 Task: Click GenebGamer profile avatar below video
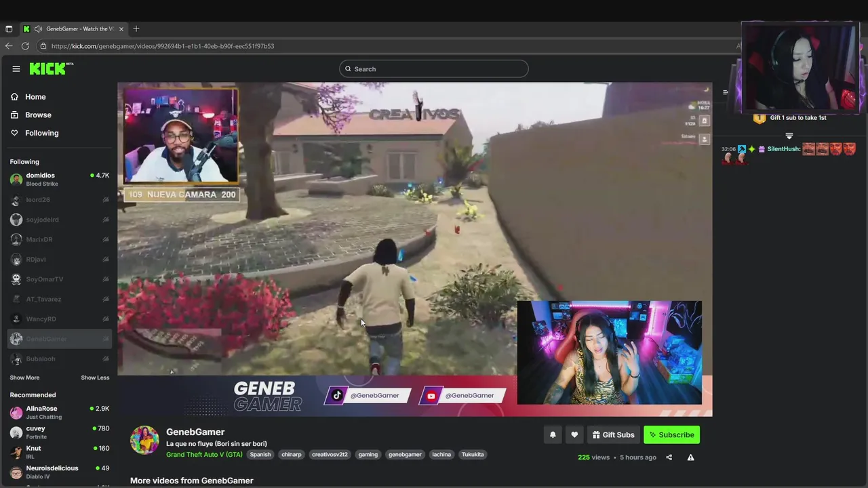144,441
